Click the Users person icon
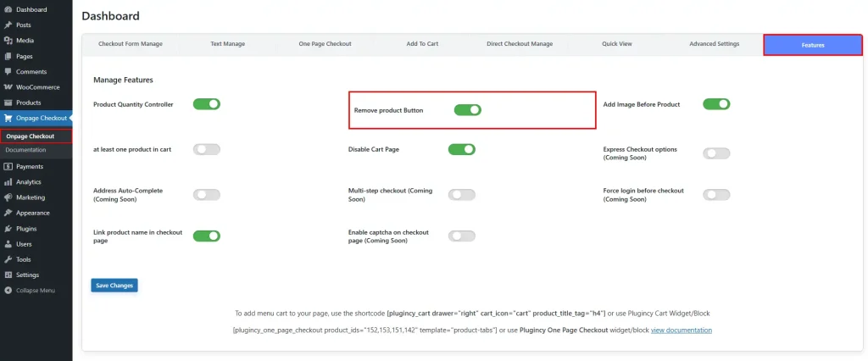This screenshot has height=361, width=868. (x=8, y=243)
